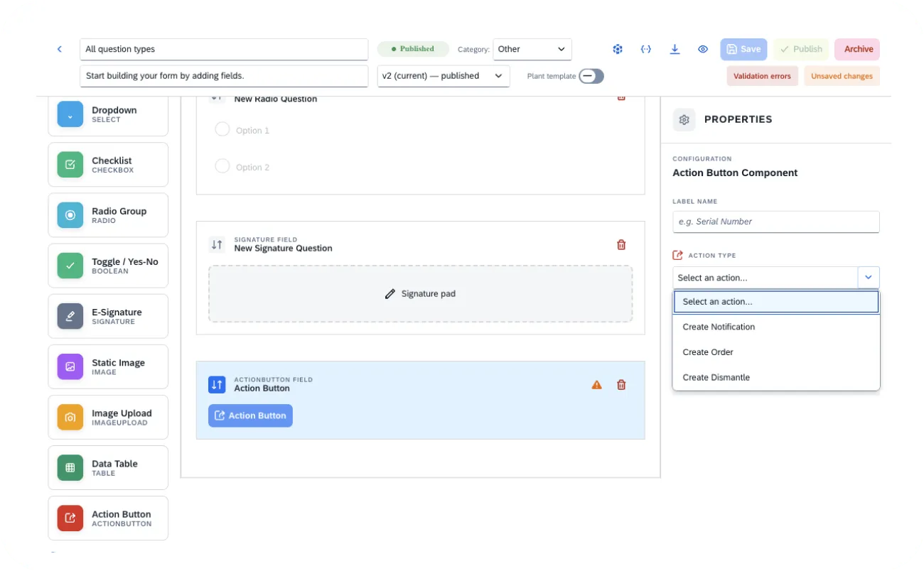Click the blue Action Button preview

[x=250, y=415]
